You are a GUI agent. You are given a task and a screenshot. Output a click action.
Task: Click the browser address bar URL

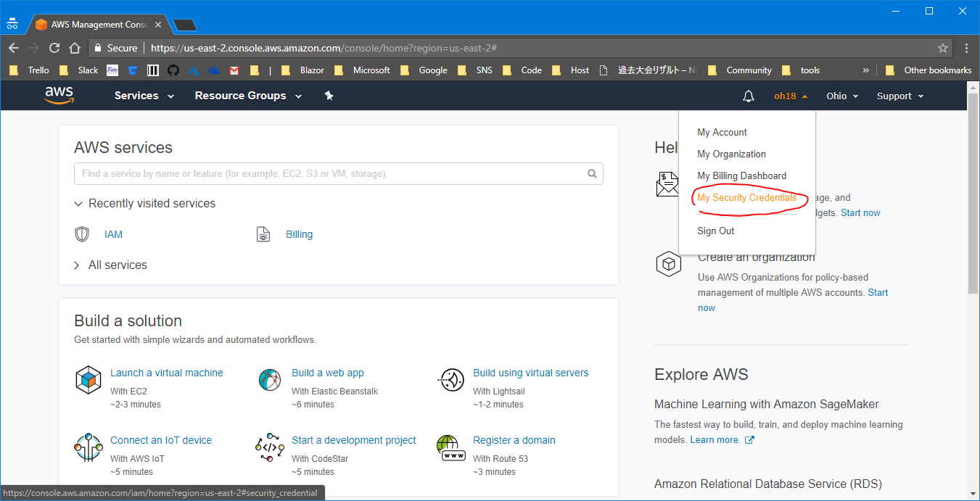click(x=324, y=48)
